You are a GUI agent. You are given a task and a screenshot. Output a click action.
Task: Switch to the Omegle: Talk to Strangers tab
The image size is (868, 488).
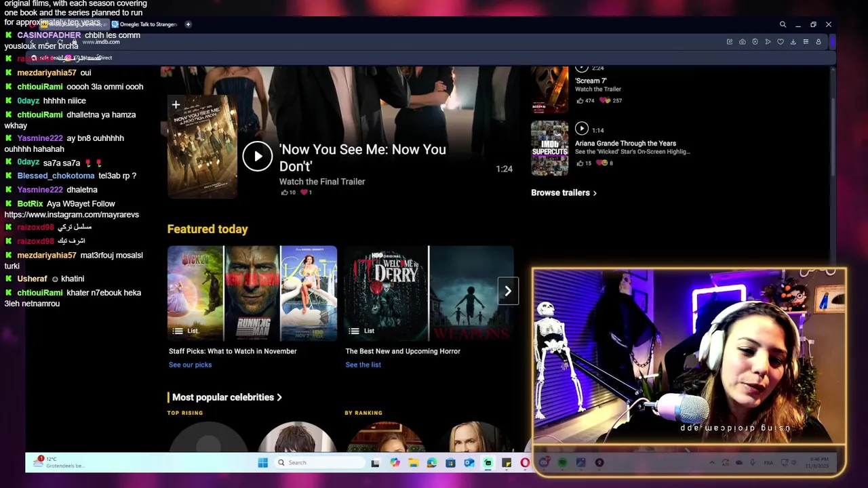point(144,24)
